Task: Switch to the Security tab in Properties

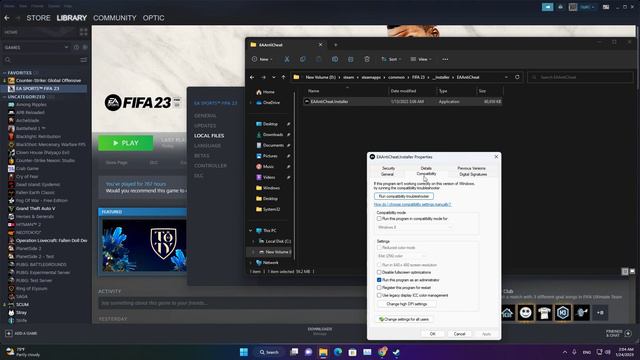Action: (389, 168)
